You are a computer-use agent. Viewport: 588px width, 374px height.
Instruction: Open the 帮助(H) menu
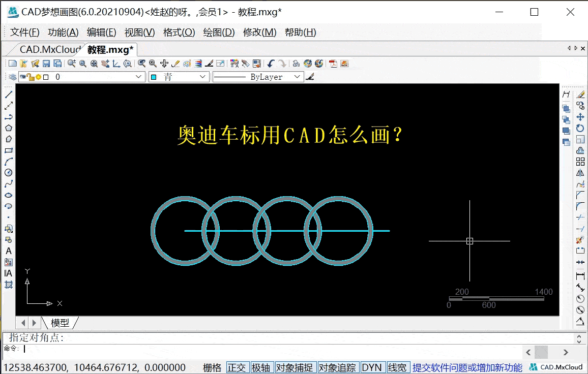[301, 33]
